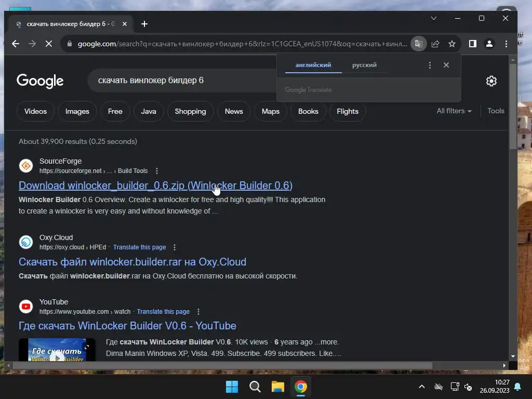Open network status tray icon
This screenshot has height=399, width=532.
[x=455, y=387]
